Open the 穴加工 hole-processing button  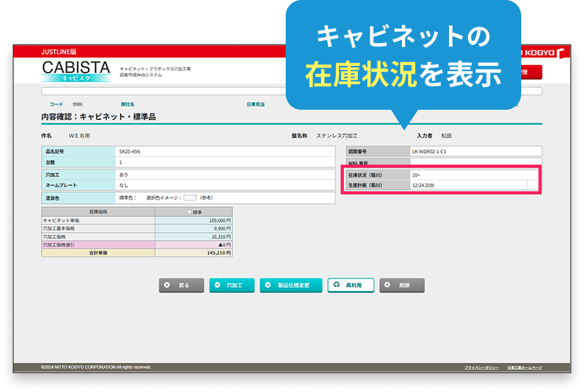click(x=232, y=285)
